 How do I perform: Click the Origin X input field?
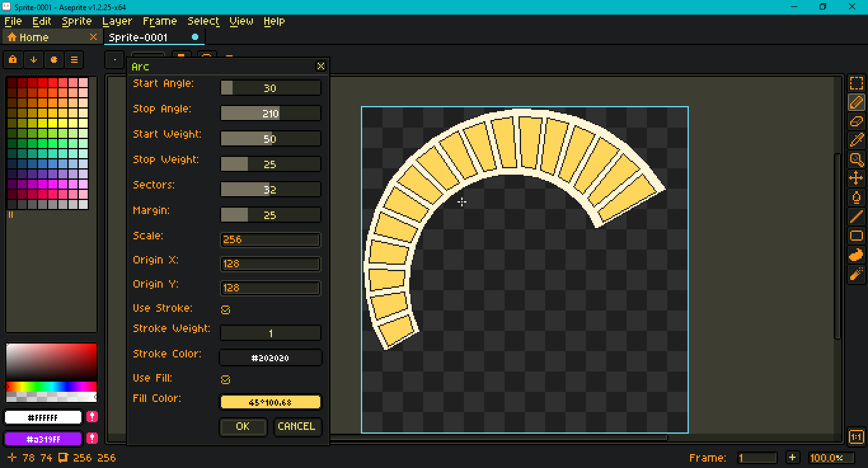(270, 264)
